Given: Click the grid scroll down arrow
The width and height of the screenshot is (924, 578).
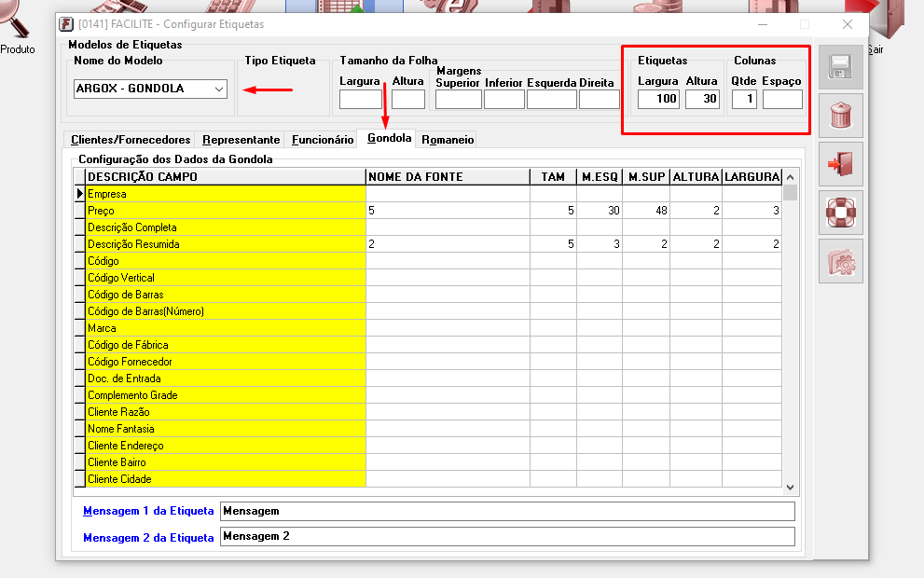Looking at the screenshot, I should [791, 488].
